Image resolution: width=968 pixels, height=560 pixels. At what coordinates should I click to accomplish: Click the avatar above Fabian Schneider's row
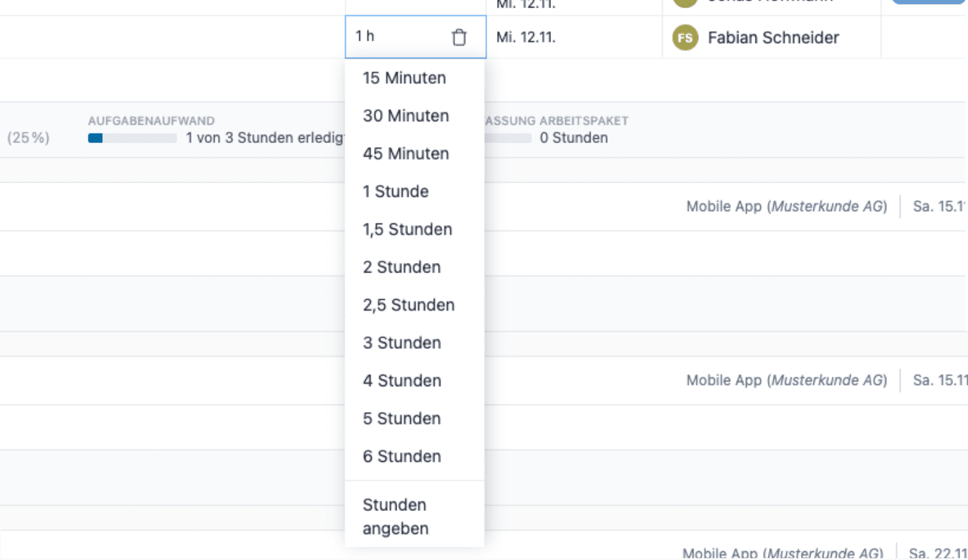684,1
